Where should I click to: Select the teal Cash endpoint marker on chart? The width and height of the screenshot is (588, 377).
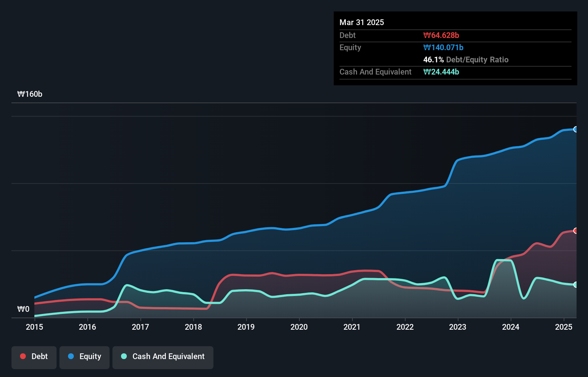coord(576,285)
